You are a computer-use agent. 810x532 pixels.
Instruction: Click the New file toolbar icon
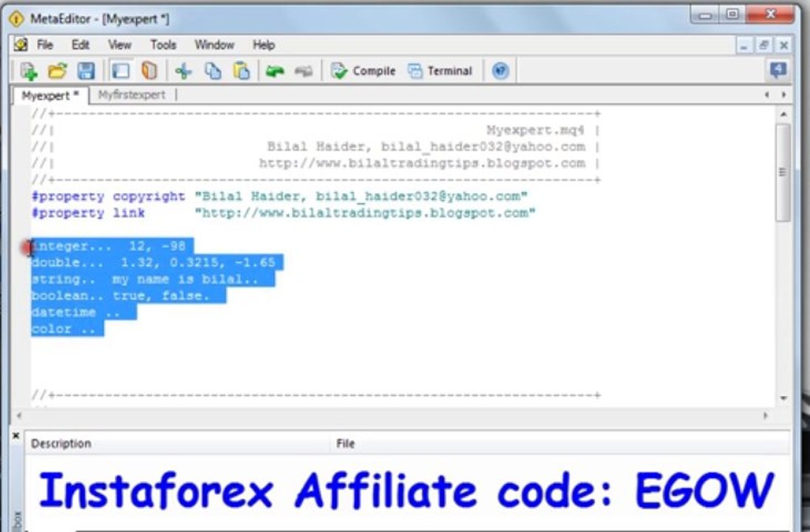point(29,71)
